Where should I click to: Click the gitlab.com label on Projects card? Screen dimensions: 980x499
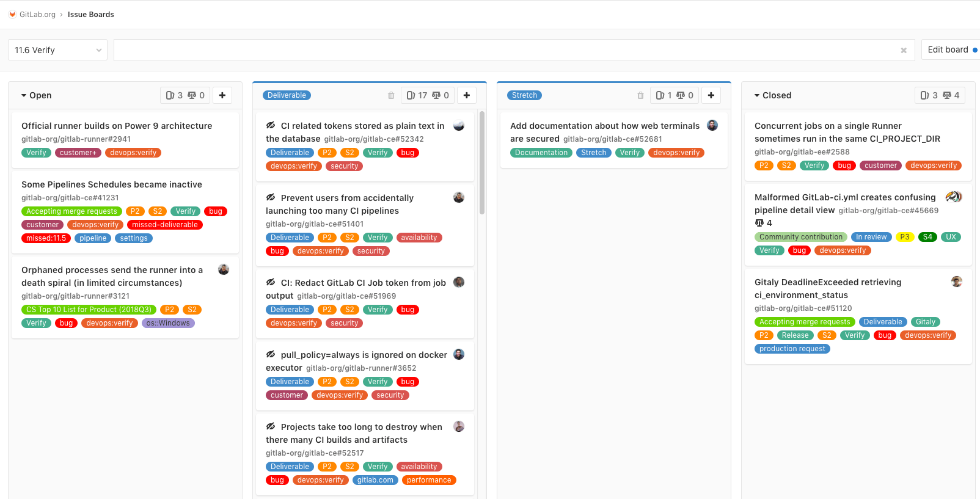(x=375, y=480)
